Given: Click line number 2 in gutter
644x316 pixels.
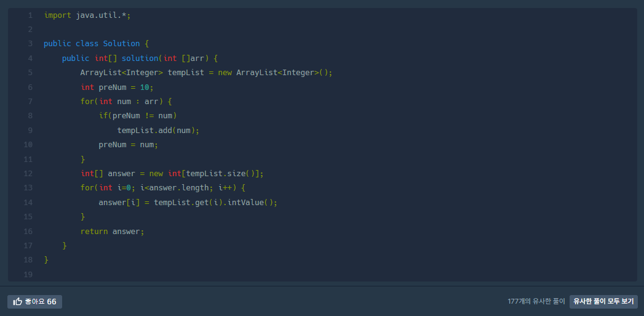Looking at the screenshot, I should click(30, 30).
